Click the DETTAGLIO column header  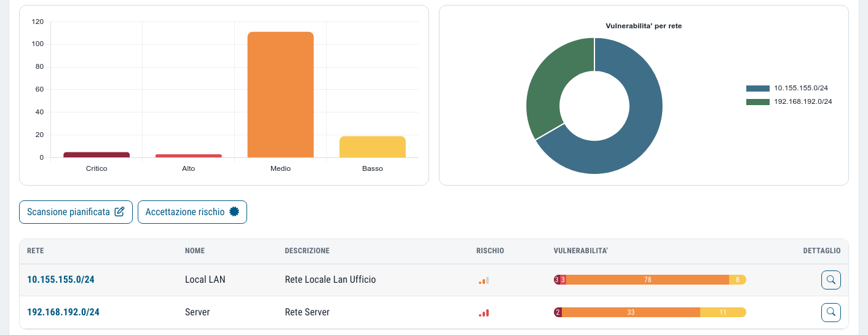pyautogui.click(x=822, y=251)
